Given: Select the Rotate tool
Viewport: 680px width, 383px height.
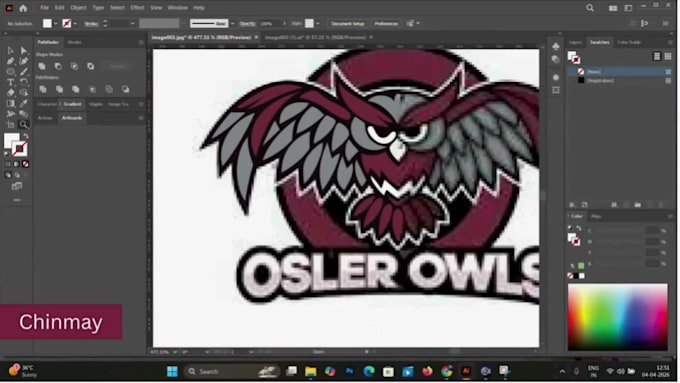Looking at the screenshot, I should [23, 82].
